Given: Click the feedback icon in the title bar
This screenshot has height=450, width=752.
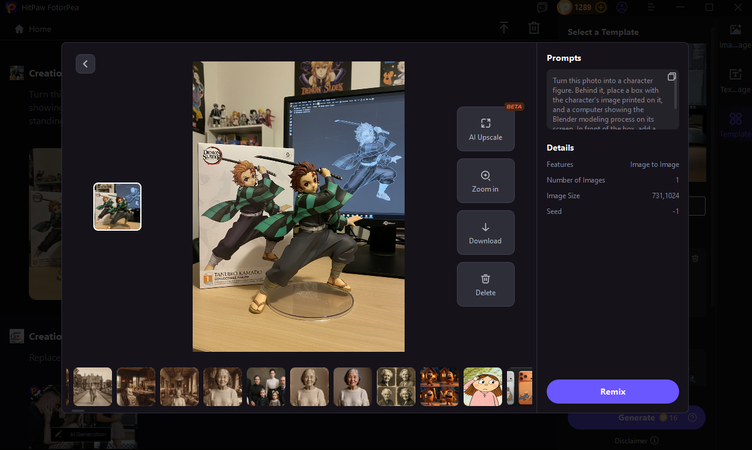Looking at the screenshot, I should coord(542,7).
